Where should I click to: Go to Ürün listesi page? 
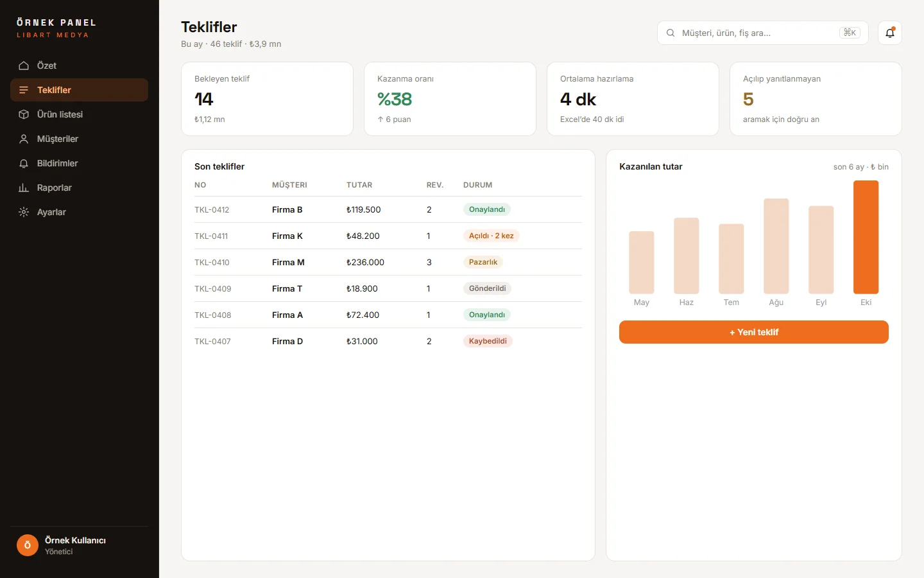click(x=79, y=114)
